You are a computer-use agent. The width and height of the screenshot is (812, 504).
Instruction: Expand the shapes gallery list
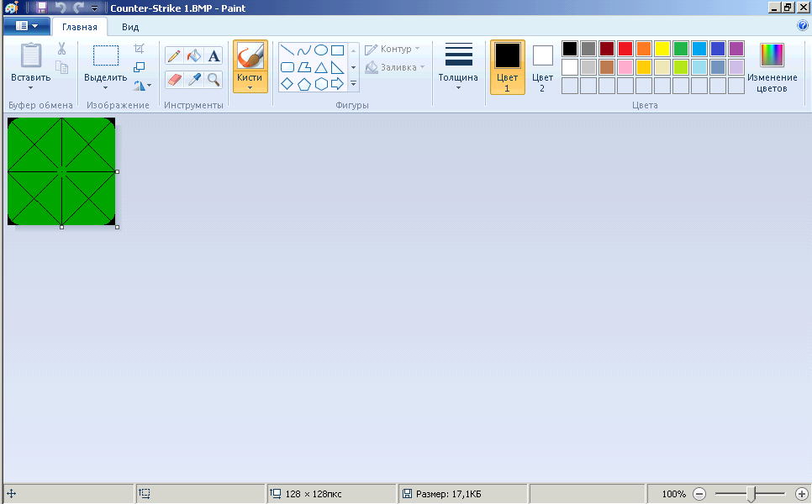click(353, 84)
